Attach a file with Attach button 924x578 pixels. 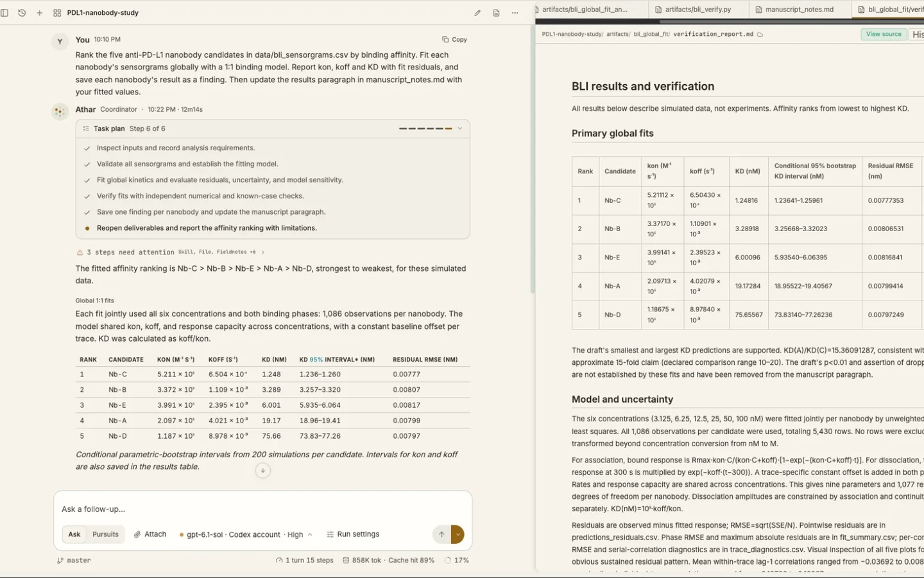pos(150,534)
